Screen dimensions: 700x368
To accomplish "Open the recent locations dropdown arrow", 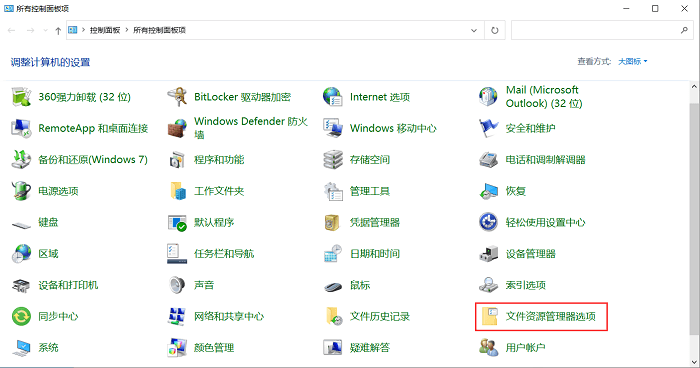I will coord(45,30).
